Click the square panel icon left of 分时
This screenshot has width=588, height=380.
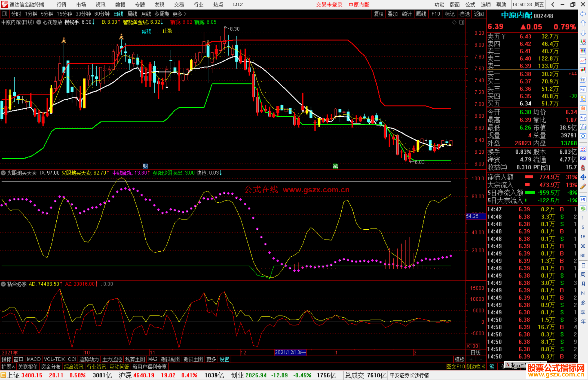tap(5, 14)
